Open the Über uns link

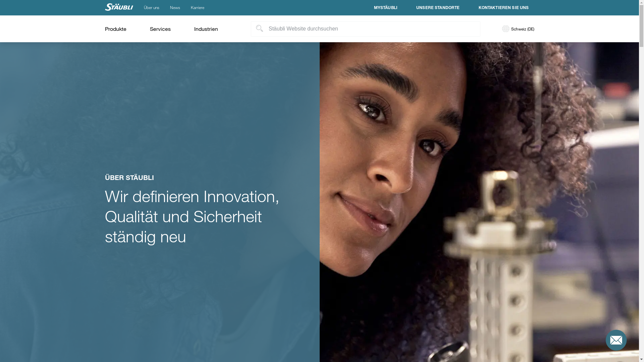(x=151, y=8)
